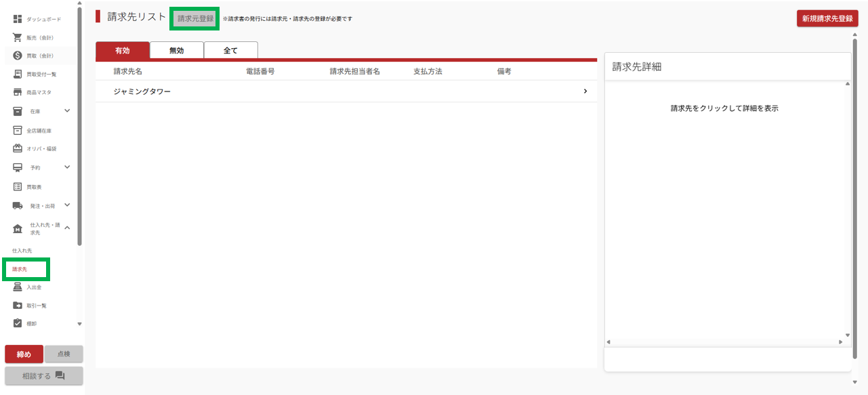
Task: Open the 買取表 table icon
Action: click(18, 186)
